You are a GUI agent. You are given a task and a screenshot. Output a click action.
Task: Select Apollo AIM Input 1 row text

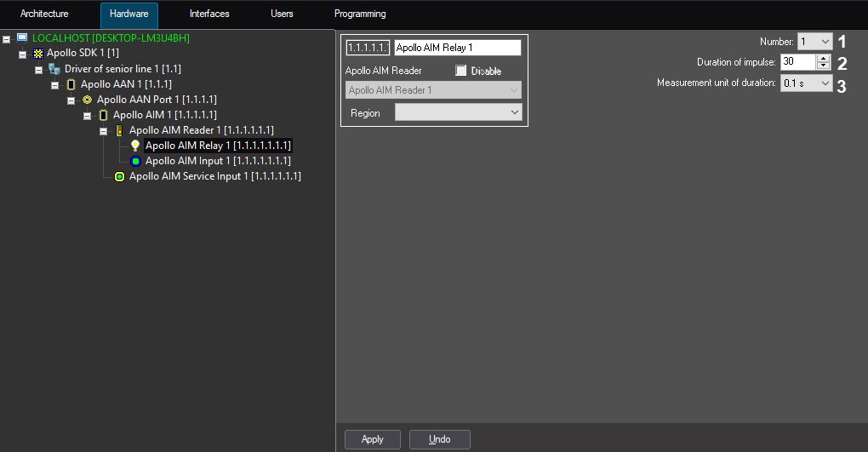(218, 161)
